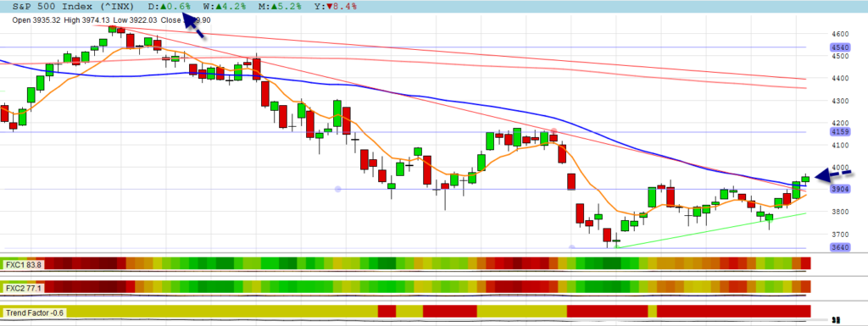The height and width of the screenshot is (326, 868).
Task: Select the FXC1 83.8 indicator label
Action: pyautogui.click(x=23, y=265)
